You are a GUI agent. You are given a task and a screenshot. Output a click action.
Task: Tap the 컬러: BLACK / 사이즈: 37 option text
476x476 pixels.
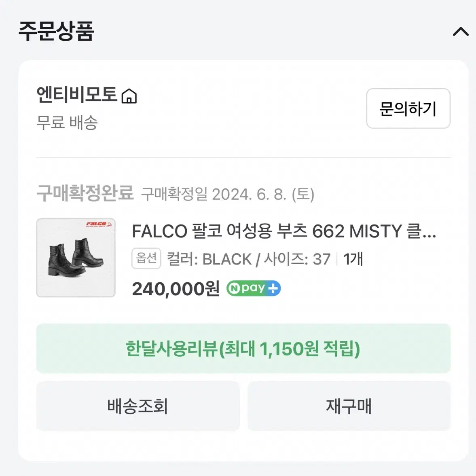[x=249, y=259]
